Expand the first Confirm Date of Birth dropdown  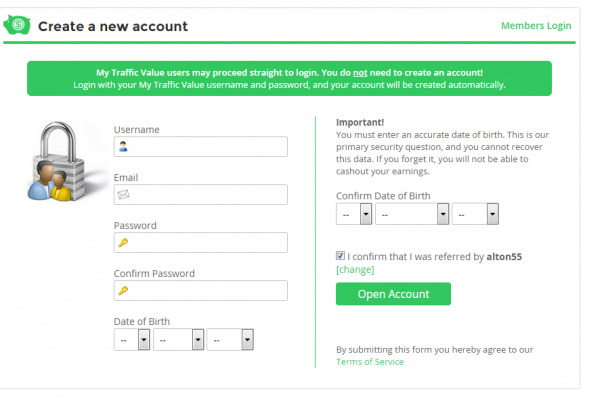[354, 214]
